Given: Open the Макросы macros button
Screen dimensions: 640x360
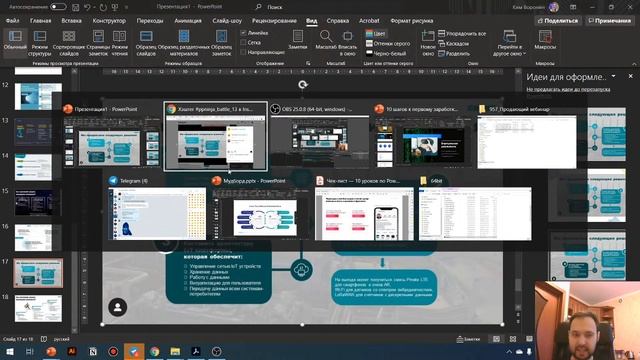Looking at the screenshot, I should tap(545, 40).
